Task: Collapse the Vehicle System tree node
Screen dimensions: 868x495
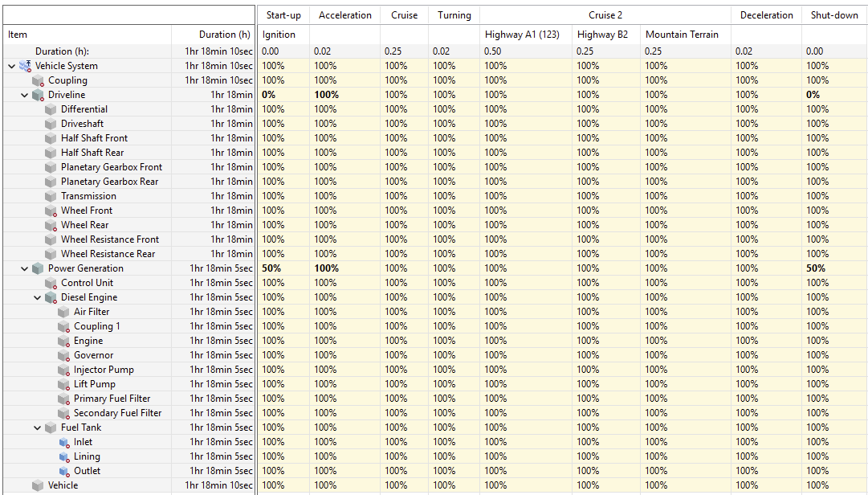Action: point(11,66)
